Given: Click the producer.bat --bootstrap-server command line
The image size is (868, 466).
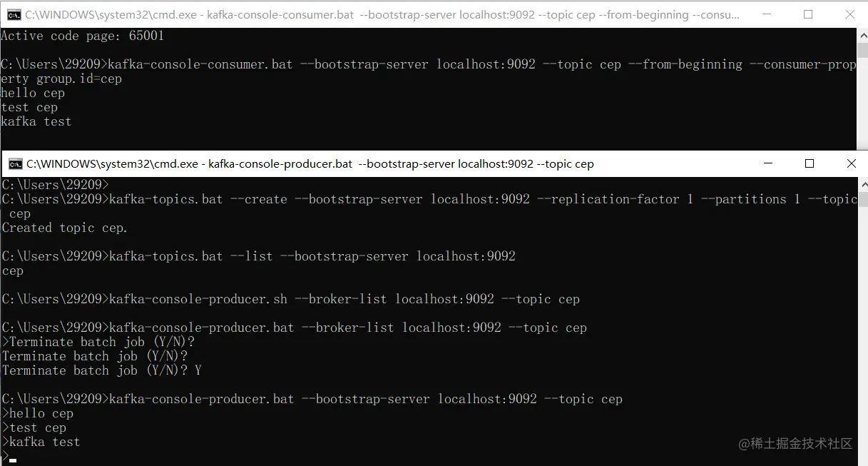Looking at the screenshot, I should (x=312, y=398).
